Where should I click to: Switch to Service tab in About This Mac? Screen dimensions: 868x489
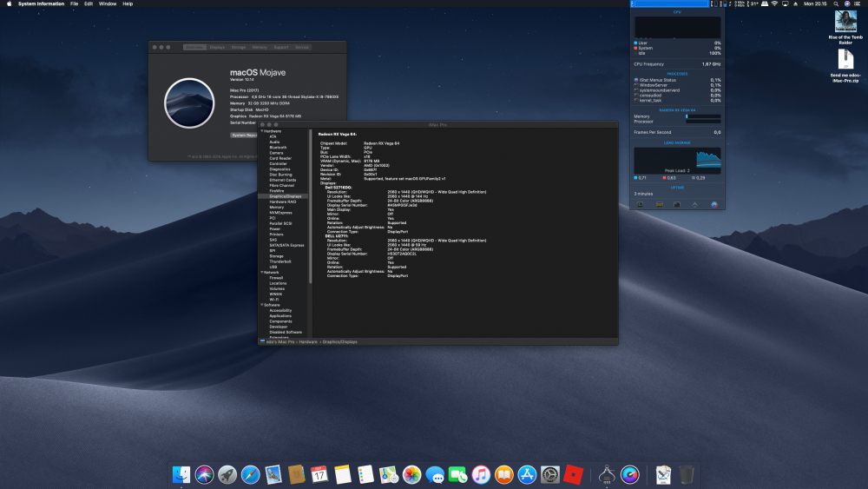coord(302,47)
